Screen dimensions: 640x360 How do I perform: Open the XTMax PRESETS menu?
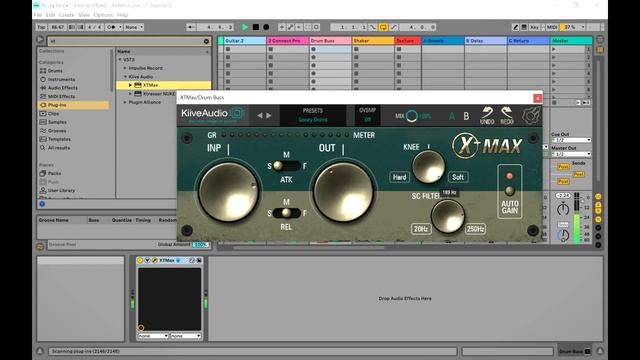tap(313, 115)
